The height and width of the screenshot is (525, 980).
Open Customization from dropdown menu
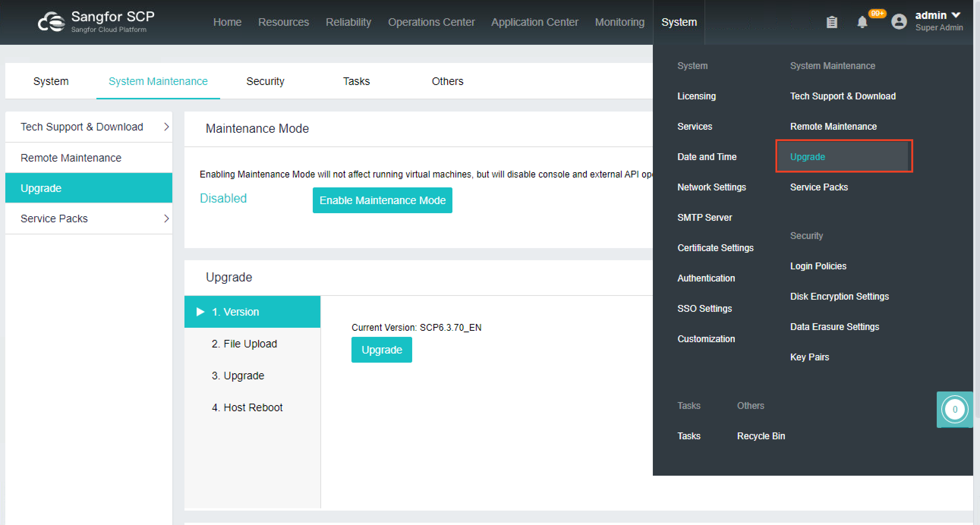click(706, 339)
